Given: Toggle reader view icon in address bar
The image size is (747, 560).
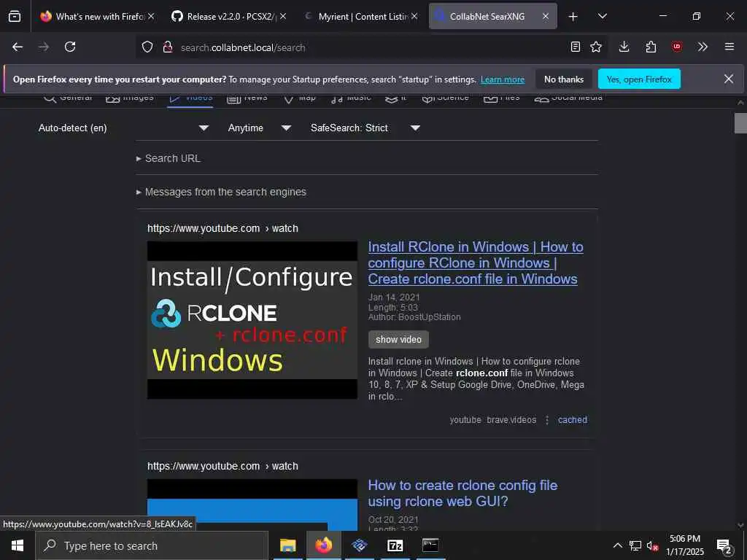Looking at the screenshot, I should point(576,47).
